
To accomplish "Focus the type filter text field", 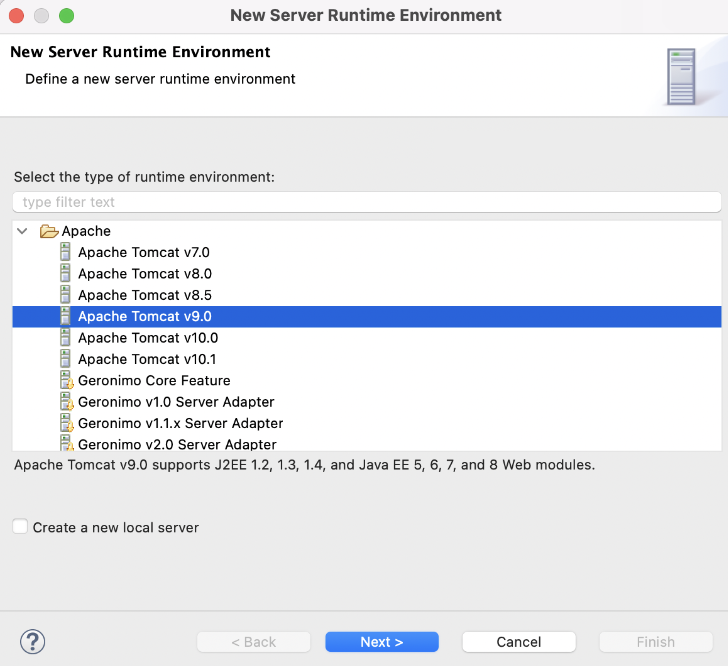I will [x=367, y=202].
